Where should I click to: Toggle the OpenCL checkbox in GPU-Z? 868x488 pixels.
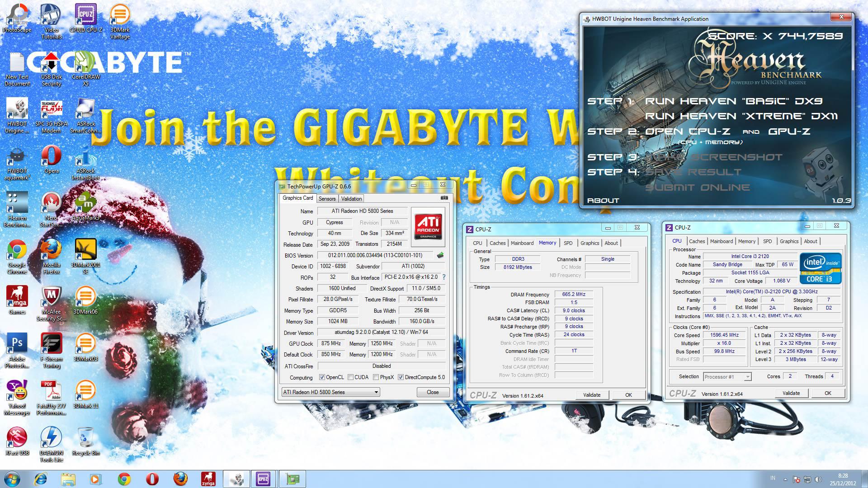[322, 377]
